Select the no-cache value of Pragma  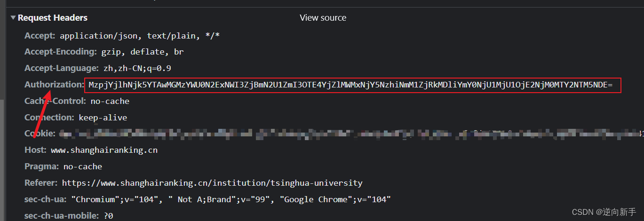coord(83,167)
